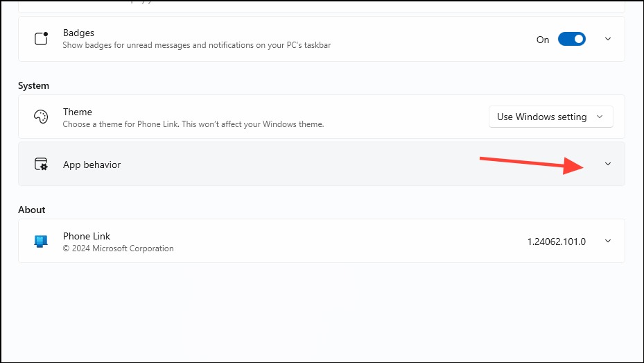Click the On label beside the Badges switch
The height and width of the screenshot is (363, 644).
click(x=543, y=40)
